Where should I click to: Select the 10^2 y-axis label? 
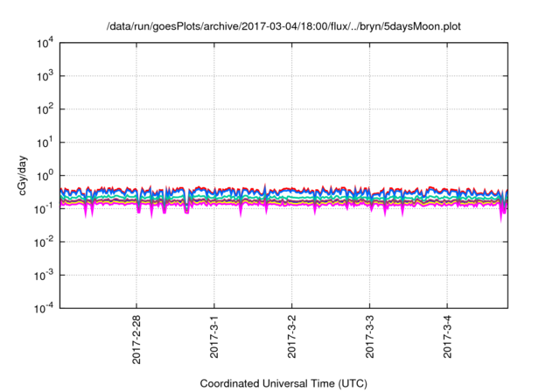point(45,109)
